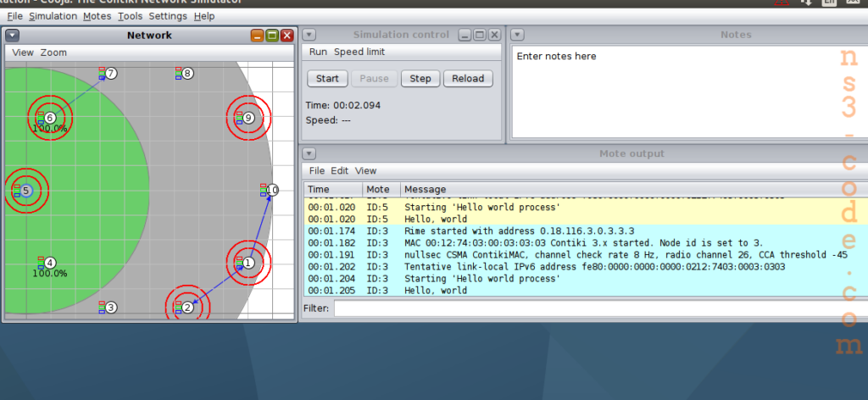The width and height of the screenshot is (868, 400).
Task: Click the ID:5 'Starting Hello world process' row
Action: point(586,208)
